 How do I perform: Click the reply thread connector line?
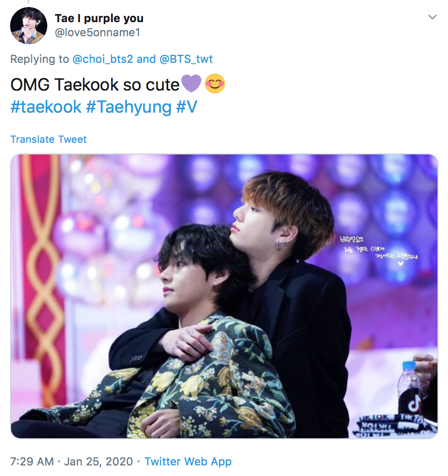coord(29,2)
